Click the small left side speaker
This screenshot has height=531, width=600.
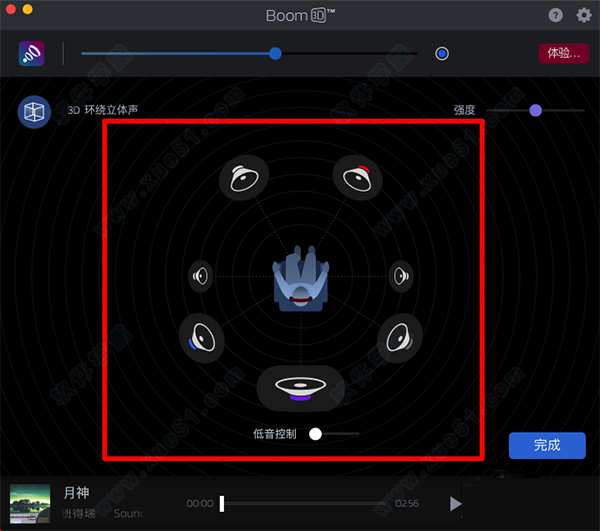tap(201, 275)
